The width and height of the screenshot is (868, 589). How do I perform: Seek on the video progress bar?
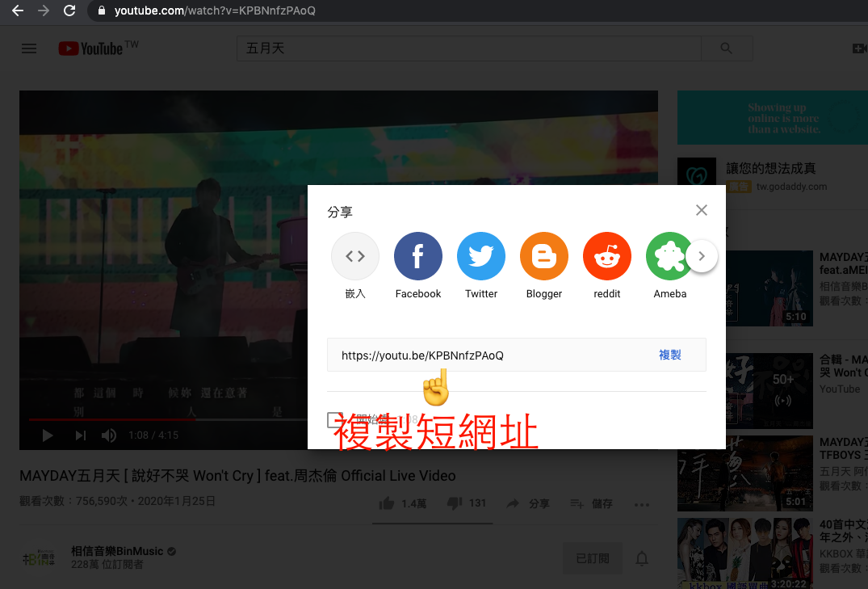pos(168,419)
